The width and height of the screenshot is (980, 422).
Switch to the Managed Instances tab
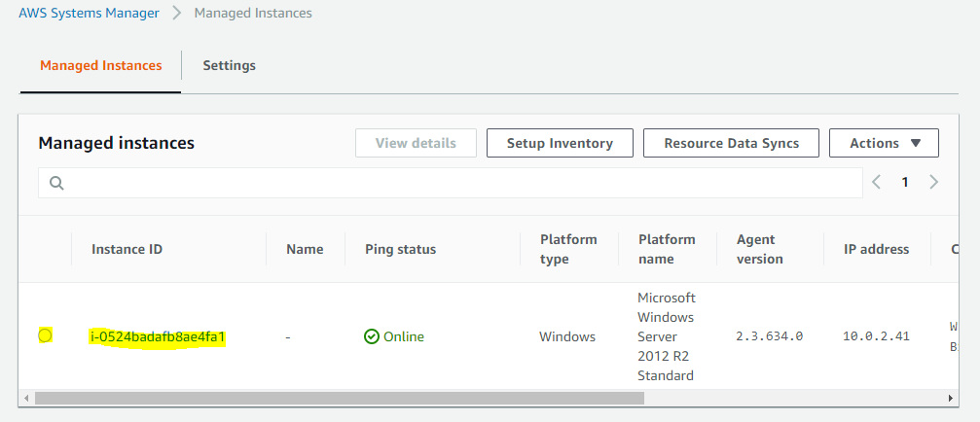coord(100,65)
